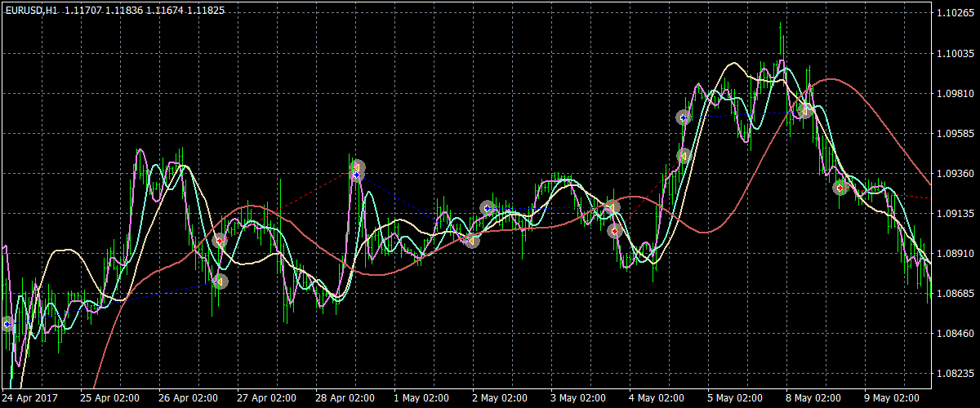This screenshot has width=980, height=408.
Task: Select the orange marker on 3 May near 1.0916
Action: pos(612,208)
